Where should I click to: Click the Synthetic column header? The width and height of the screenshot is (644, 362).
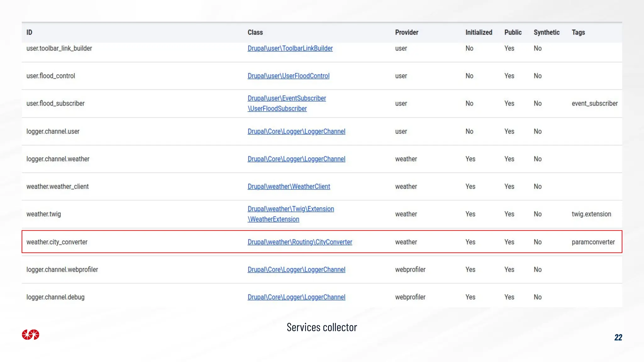pos(547,32)
